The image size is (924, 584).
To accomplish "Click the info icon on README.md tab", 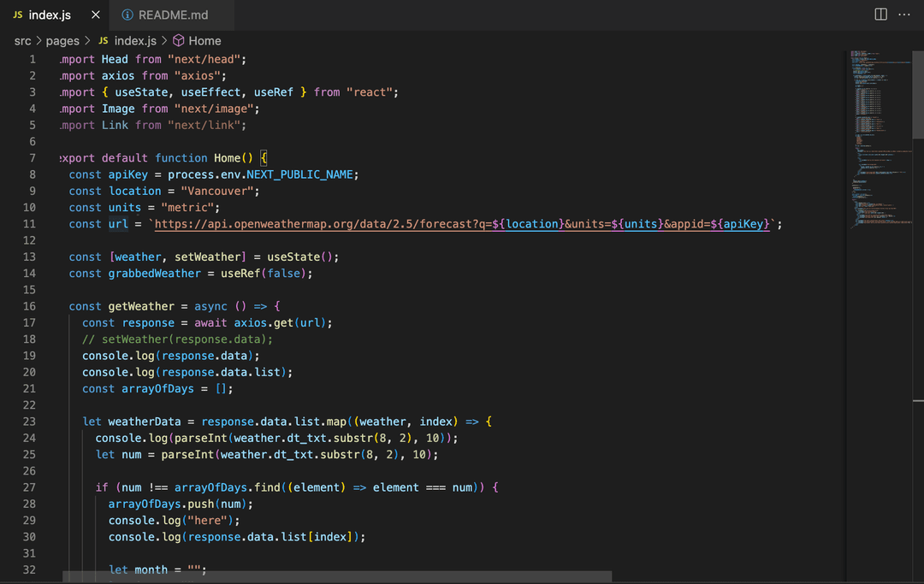I will click(x=127, y=15).
